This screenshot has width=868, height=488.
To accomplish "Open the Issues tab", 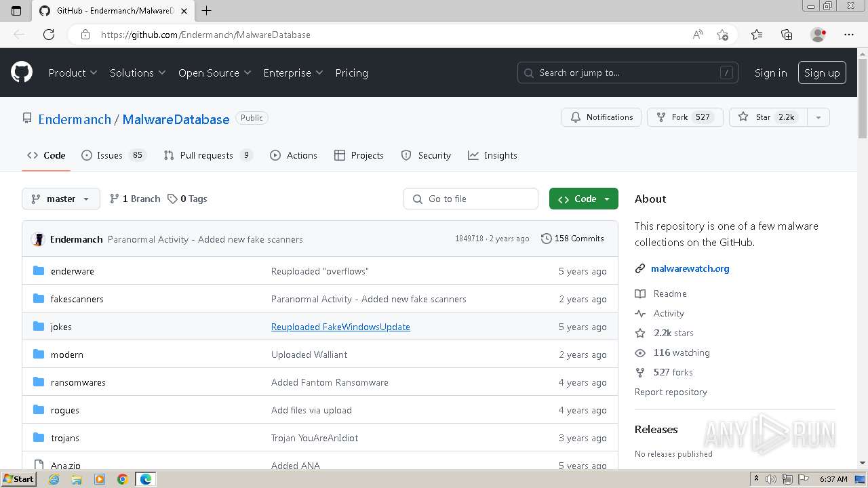I will (x=114, y=155).
